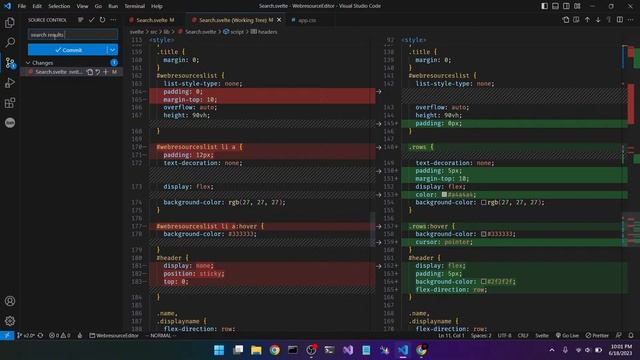Viewport: 640px width, 360px height.
Task: Go to next change with down arrow
Action: point(598,20)
